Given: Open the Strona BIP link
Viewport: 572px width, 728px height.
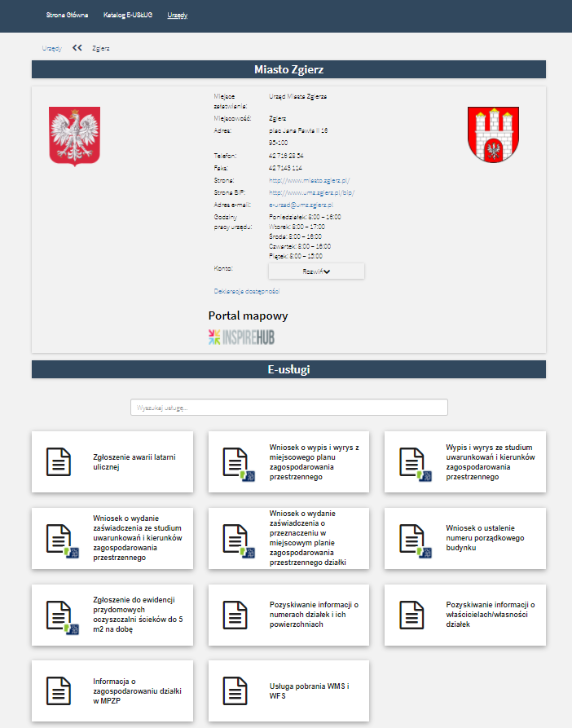Looking at the screenshot, I should [x=311, y=192].
